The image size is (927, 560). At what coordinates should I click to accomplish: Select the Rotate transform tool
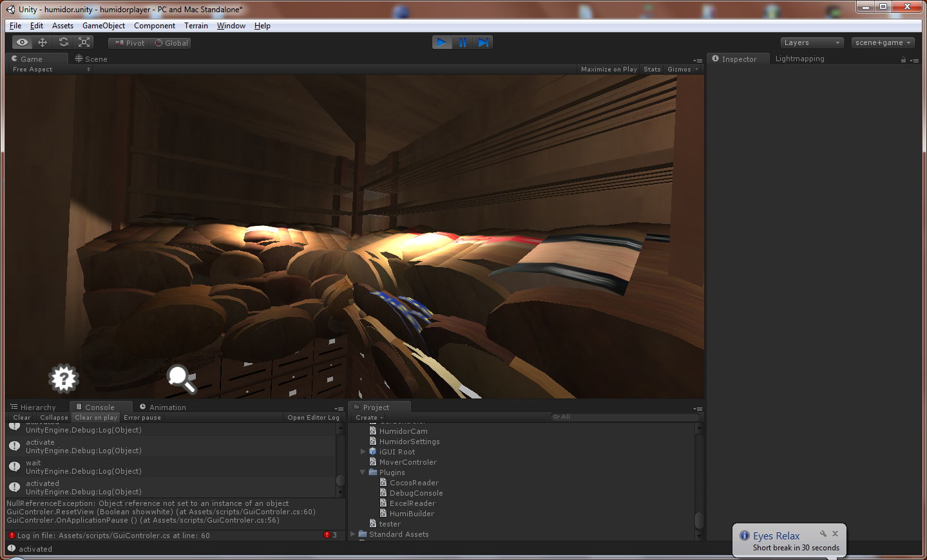click(63, 42)
